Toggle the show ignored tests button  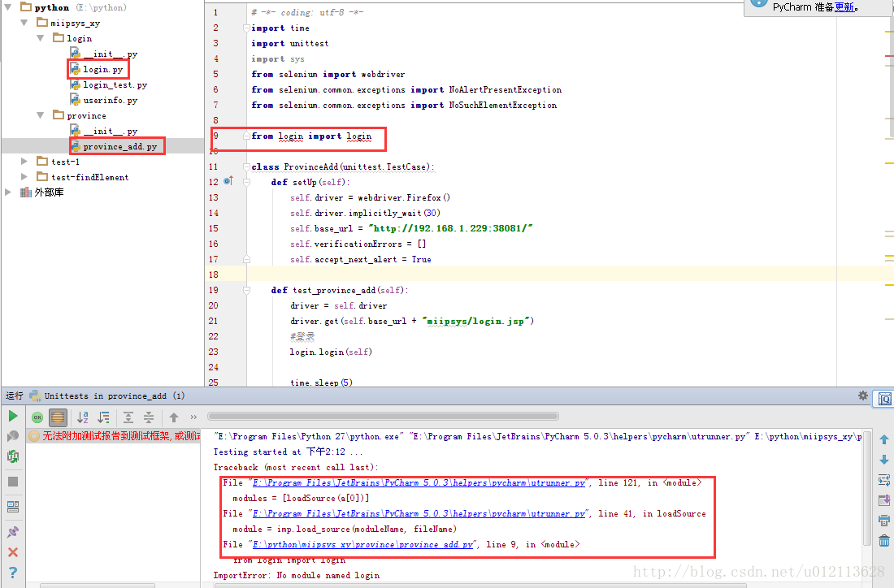pos(58,417)
